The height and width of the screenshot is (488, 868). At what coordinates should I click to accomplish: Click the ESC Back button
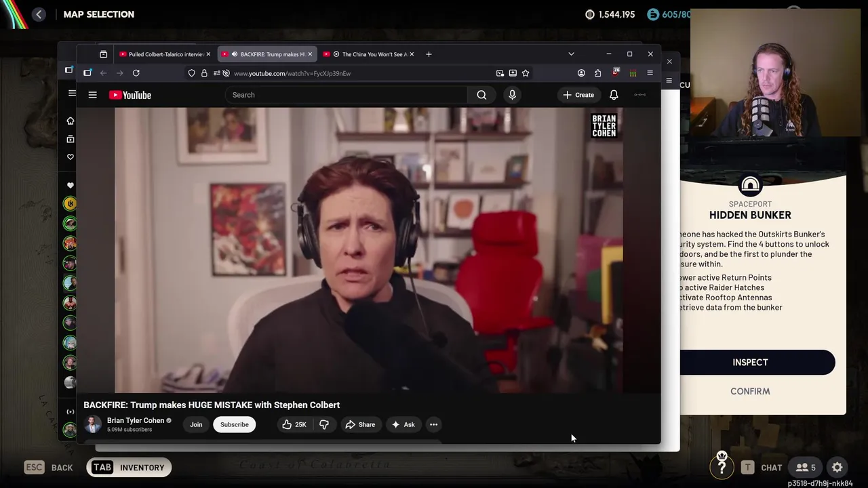click(48, 467)
